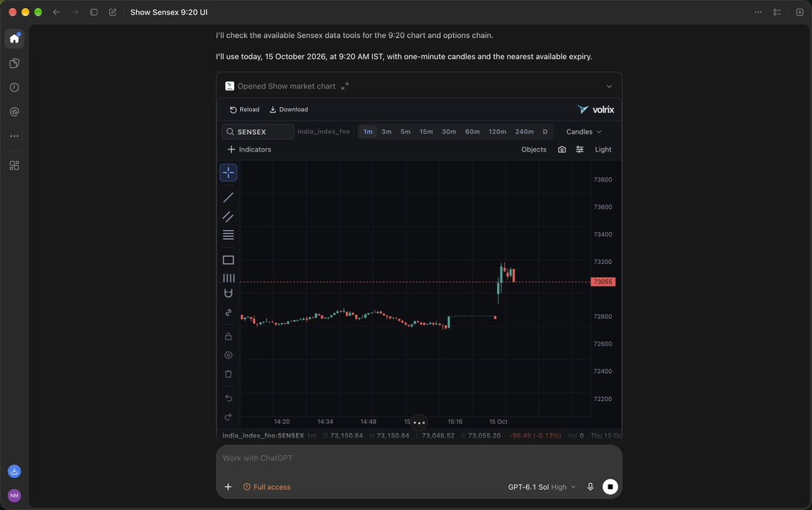Select the 5m timeframe
Screen dimensions: 812x510
pos(405,132)
